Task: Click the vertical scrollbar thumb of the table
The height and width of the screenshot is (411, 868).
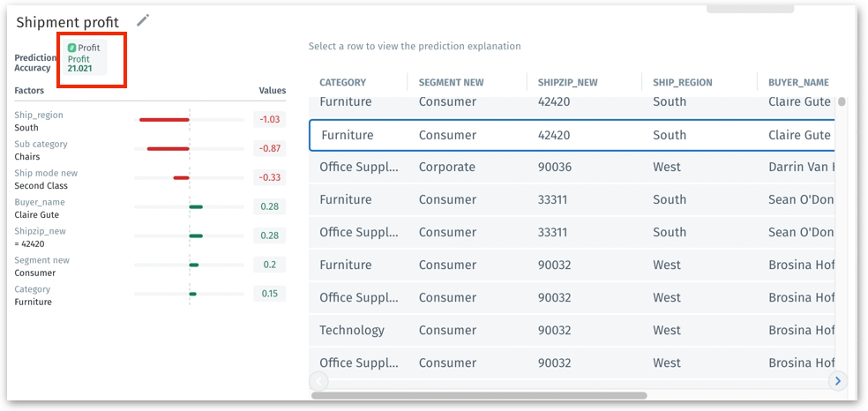Action: pos(842,102)
